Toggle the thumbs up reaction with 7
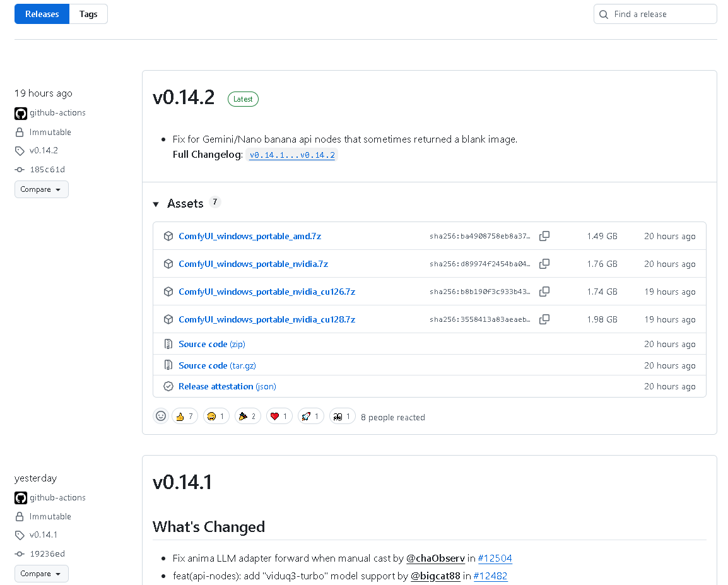The height and width of the screenshot is (585, 728). click(x=185, y=416)
